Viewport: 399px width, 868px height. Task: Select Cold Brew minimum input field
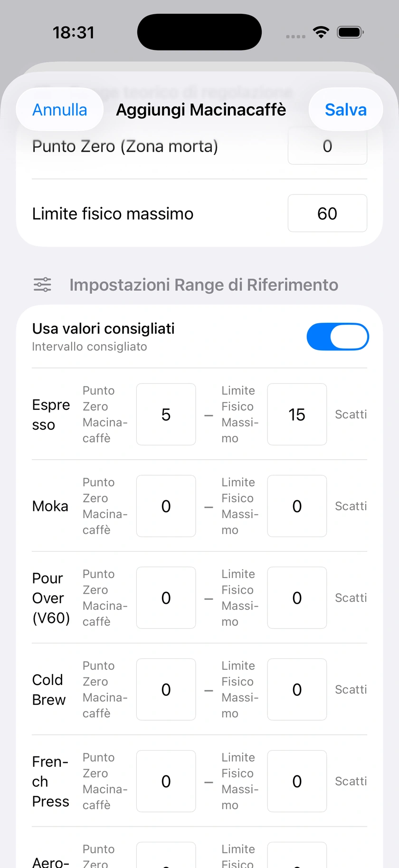click(x=166, y=690)
